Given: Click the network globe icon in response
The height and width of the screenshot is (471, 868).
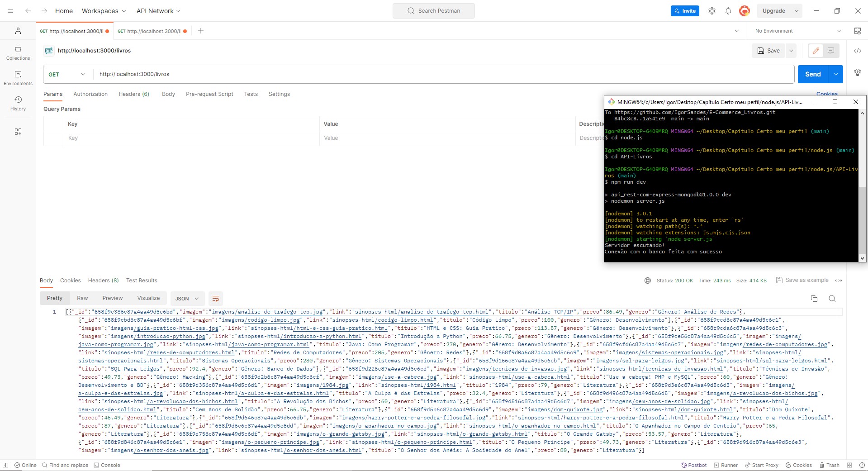Looking at the screenshot, I should (x=648, y=281).
